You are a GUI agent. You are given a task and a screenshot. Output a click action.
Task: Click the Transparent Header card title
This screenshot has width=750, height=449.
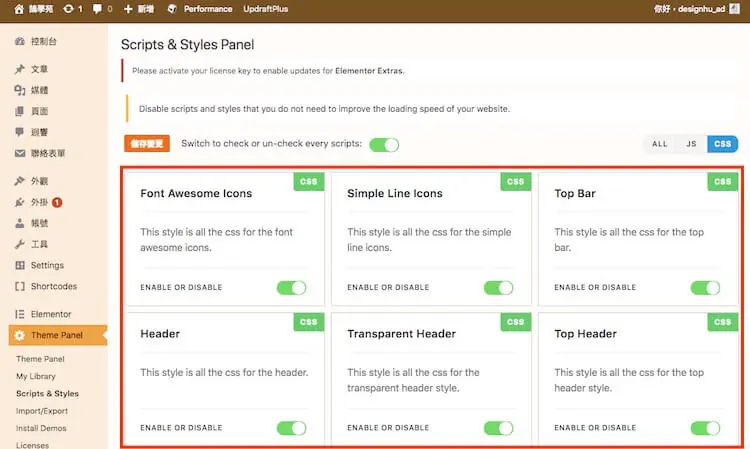[402, 334]
